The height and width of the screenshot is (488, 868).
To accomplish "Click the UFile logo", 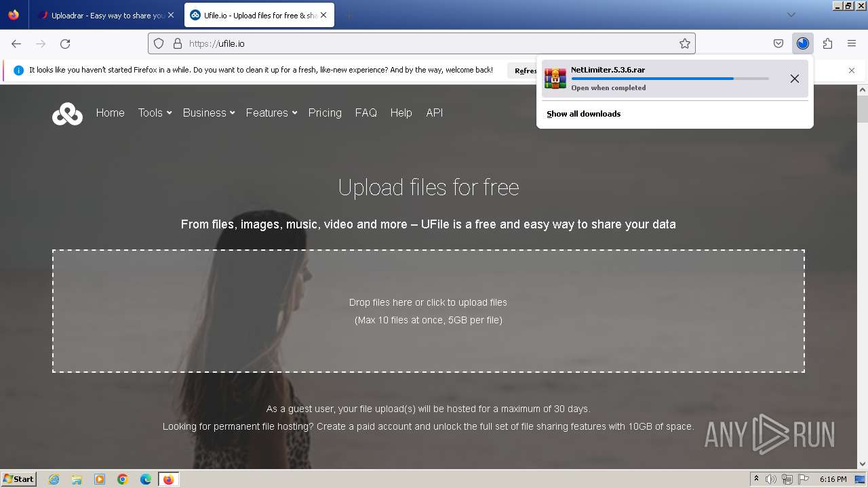I will pyautogui.click(x=67, y=114).
